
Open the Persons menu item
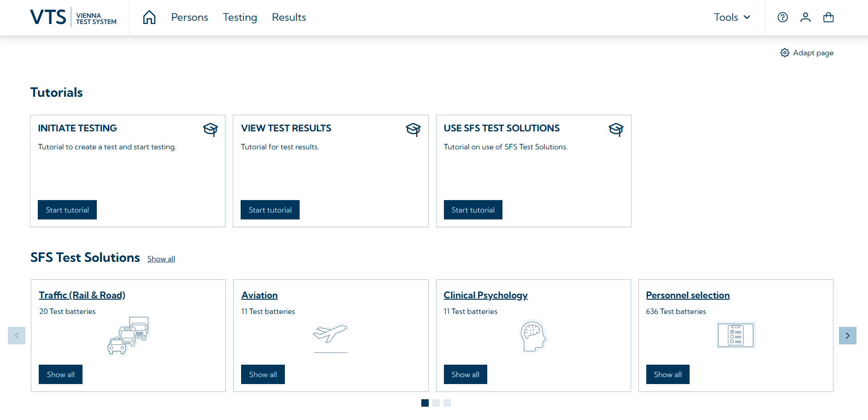point(189,18)
